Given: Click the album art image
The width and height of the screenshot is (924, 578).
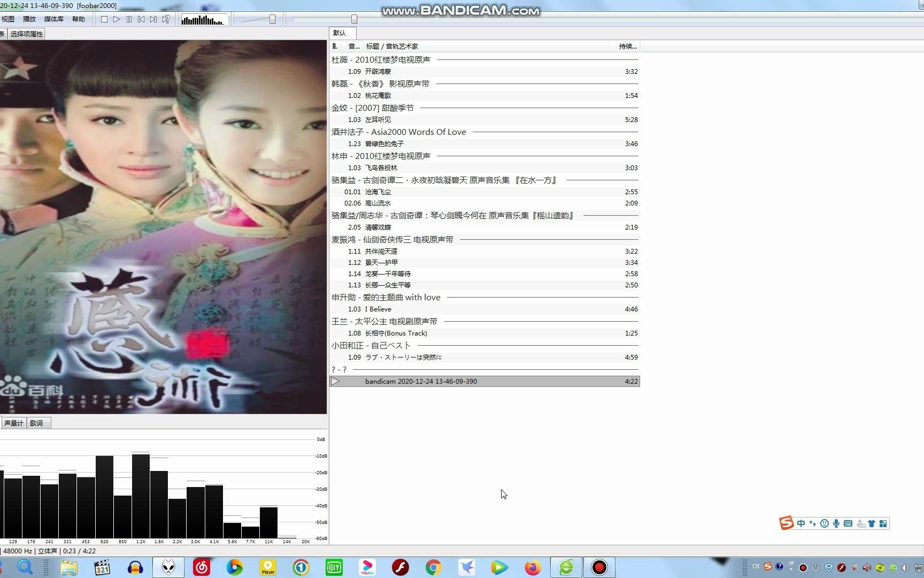Looking at the screenshot, I should pos(163,226).
